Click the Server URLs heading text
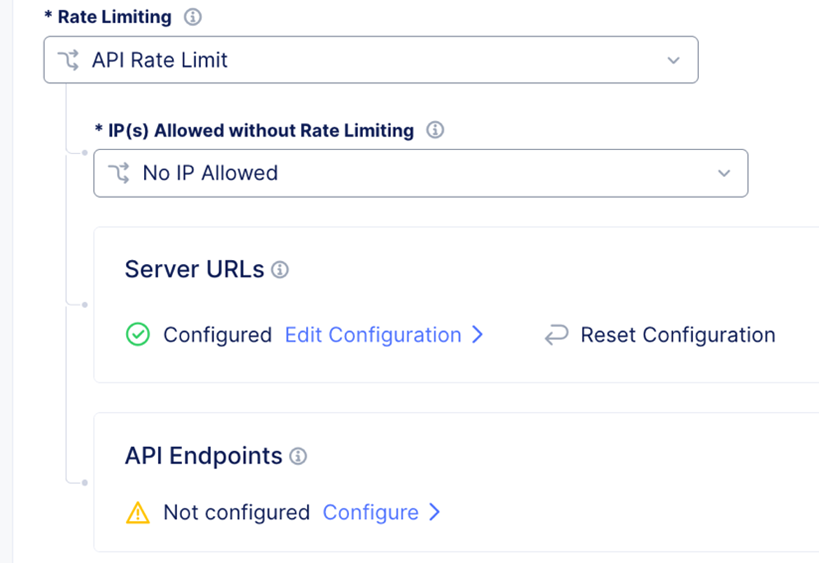This screenshot has height=563, width=819. (194, 269)
